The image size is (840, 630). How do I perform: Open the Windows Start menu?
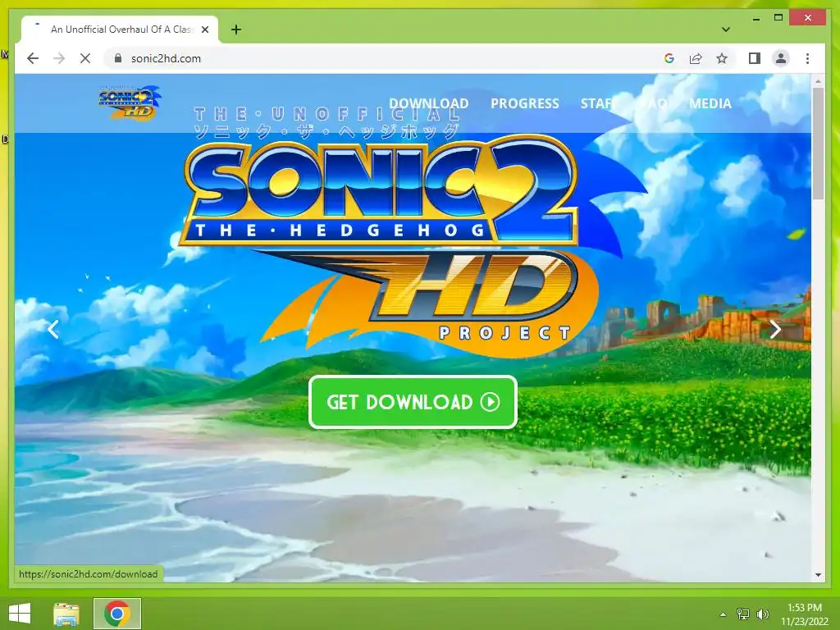(x=20, y=614)
